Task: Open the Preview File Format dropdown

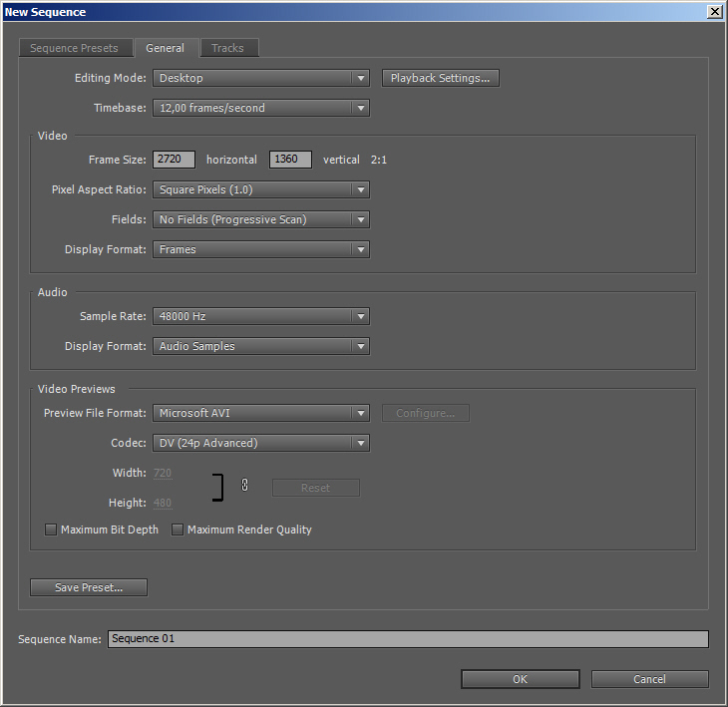Action: 261,413
